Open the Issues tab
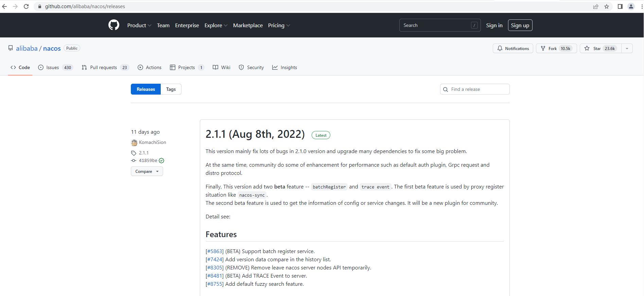Screen dimensions: 644x296 coord(55,67)
